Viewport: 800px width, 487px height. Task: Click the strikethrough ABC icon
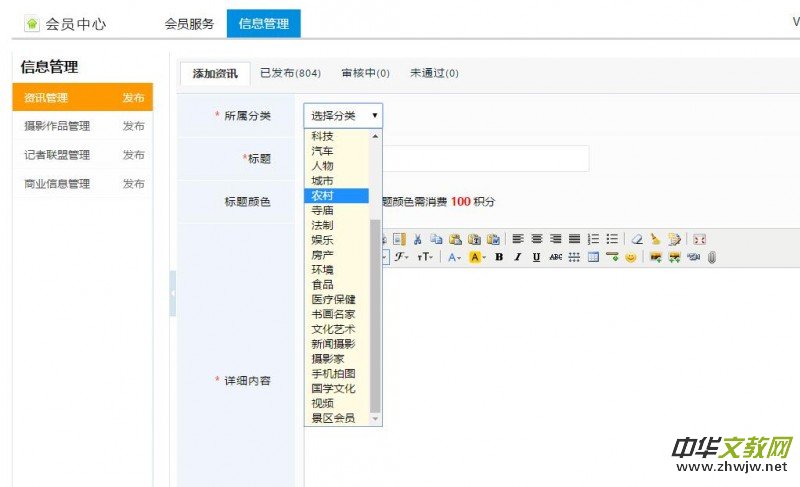click(555, 257)
